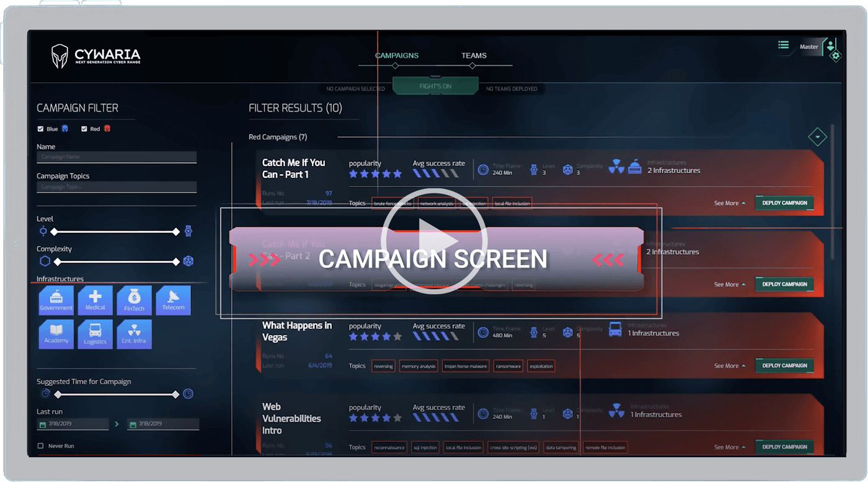The height and width of the screenshot is (482, 868).
Task: Click the minimum level icon left of Level slider
Action: [43, 231]
